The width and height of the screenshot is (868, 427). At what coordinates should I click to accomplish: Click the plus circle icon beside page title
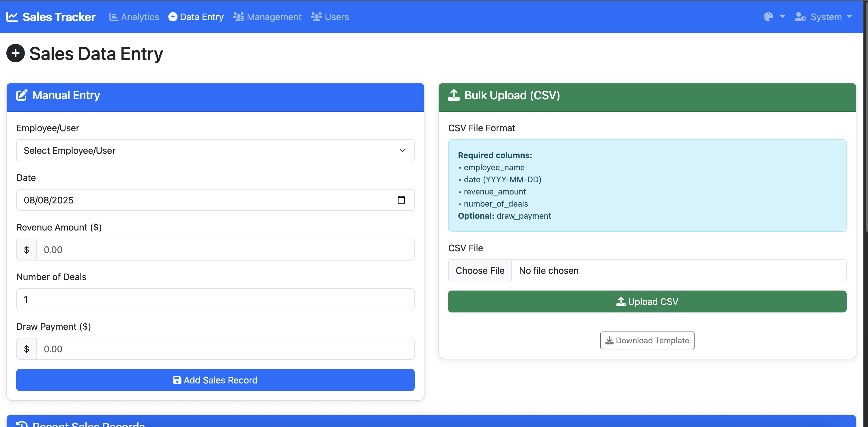pyautogui.click(x=16, y=53)
